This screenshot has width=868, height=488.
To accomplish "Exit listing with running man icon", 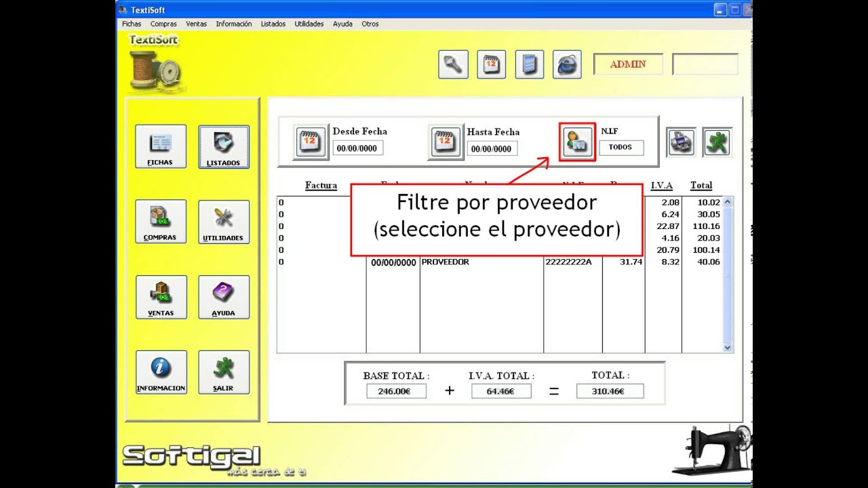I will click(x=716, y=142).
